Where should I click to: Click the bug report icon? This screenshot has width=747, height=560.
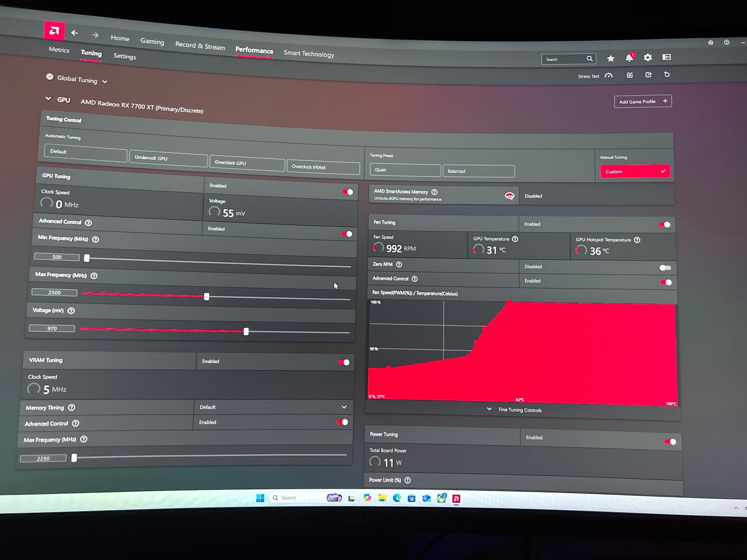[x=711, y=43]
